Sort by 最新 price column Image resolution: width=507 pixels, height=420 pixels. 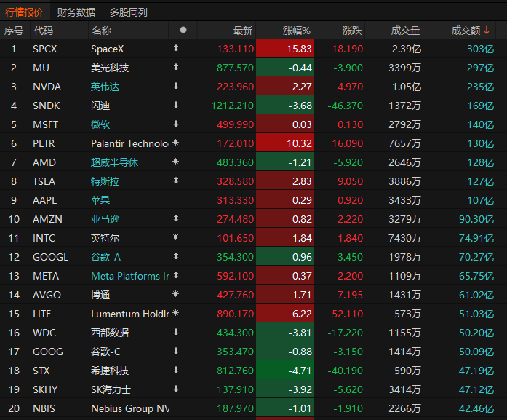click(242, 31)
